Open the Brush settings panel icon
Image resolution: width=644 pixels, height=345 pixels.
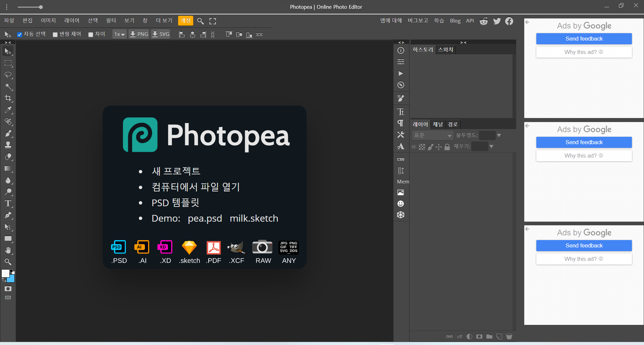pyautogui.click(x=401, y=98)
